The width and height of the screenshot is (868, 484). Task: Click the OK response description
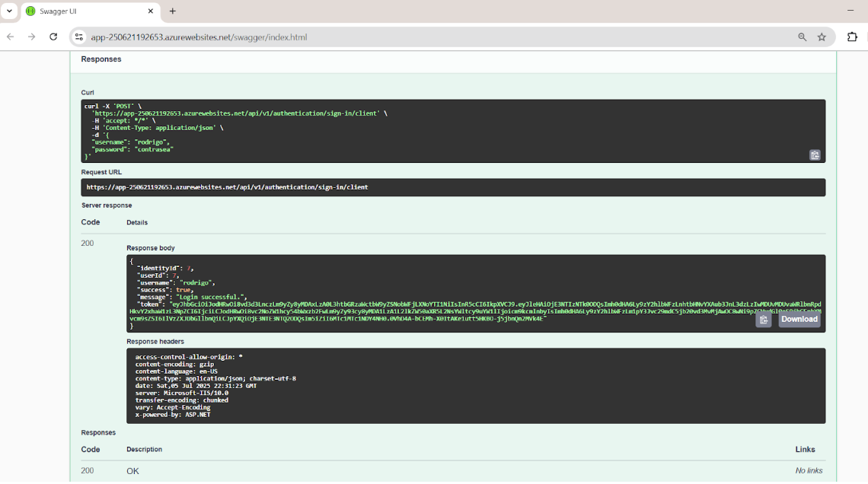[132, 471]
